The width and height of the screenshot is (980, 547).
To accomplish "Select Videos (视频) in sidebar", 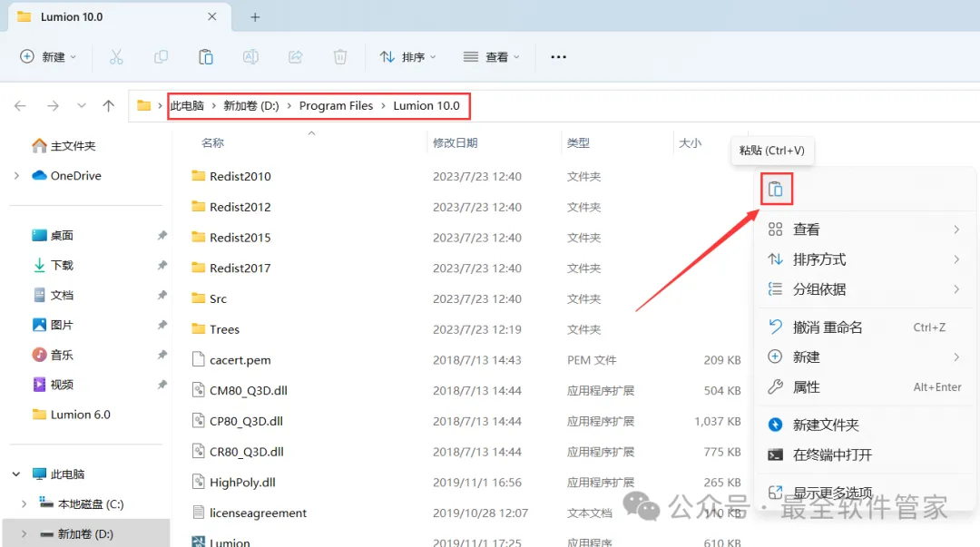I will click(62, 385).
